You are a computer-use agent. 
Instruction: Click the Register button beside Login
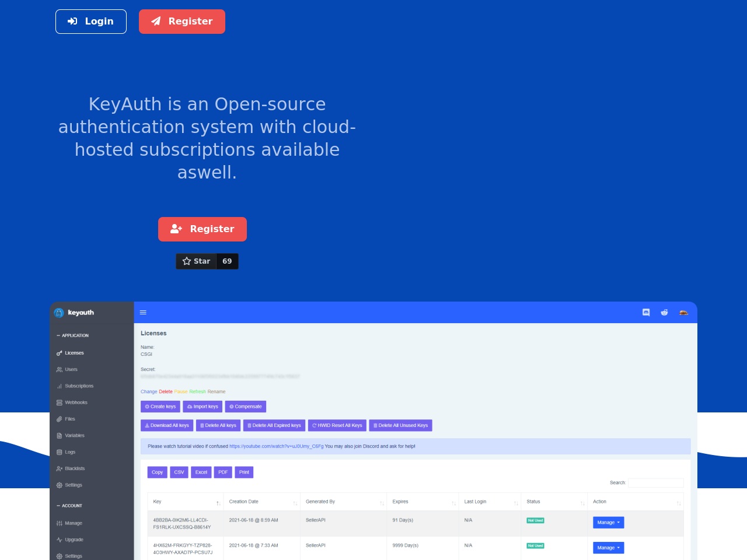pos(182,22)
